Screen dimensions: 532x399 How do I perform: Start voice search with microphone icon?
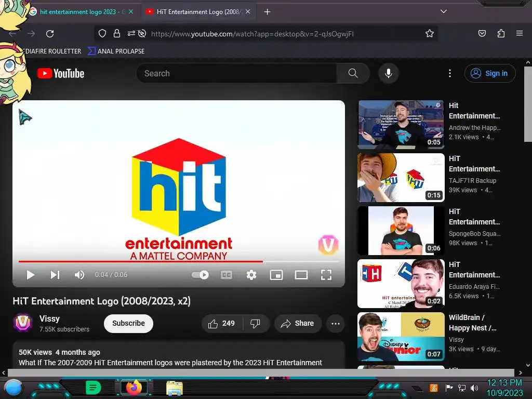(389, 73)
